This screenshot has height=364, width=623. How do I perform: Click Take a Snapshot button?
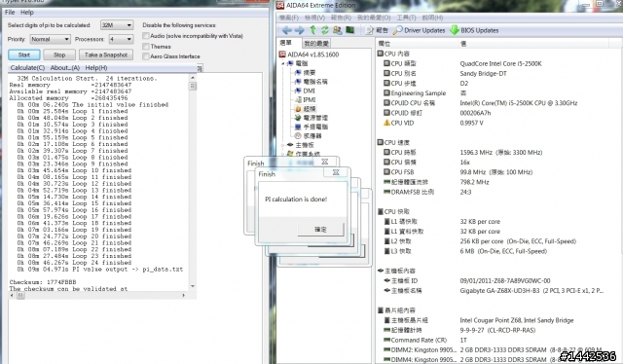click(x=106, y=55)
